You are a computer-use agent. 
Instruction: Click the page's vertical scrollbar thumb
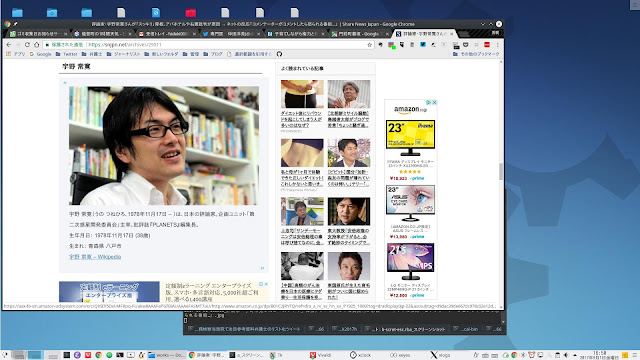[501, 171]
